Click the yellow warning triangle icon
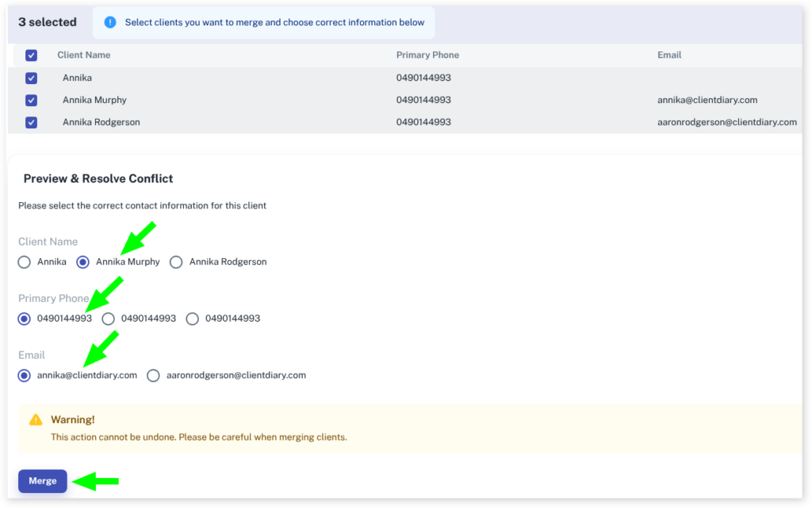 click(x=36, y=420)
